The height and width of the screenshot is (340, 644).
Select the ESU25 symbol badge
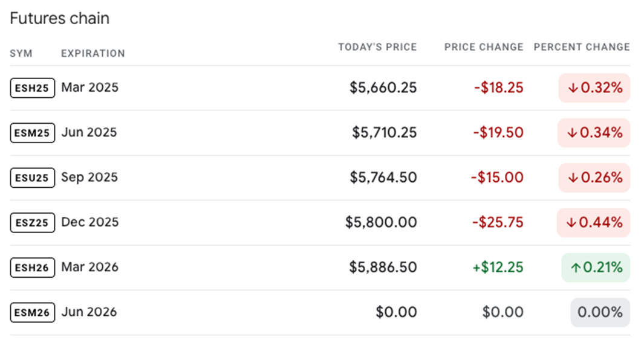[x=33, y=178]
